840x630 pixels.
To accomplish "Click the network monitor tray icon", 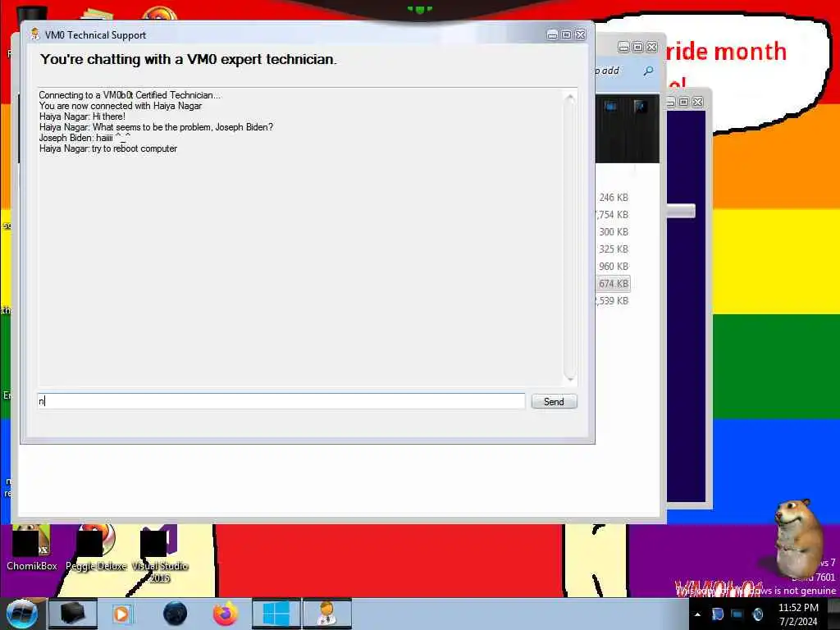I will [737, 614].
